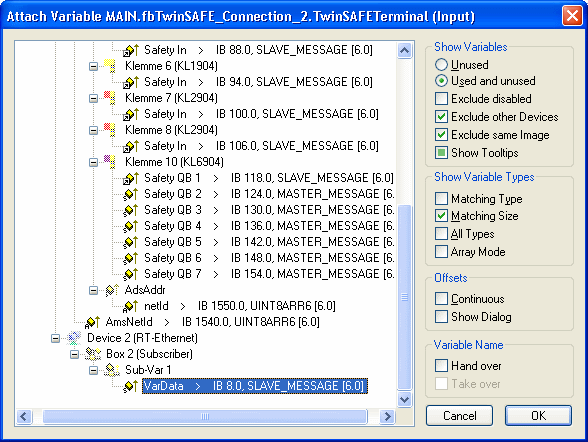Click the Klemme 6 (KL1904) terminal icon
The width and height of the screenshot is (588, 442).
[110, 66]
